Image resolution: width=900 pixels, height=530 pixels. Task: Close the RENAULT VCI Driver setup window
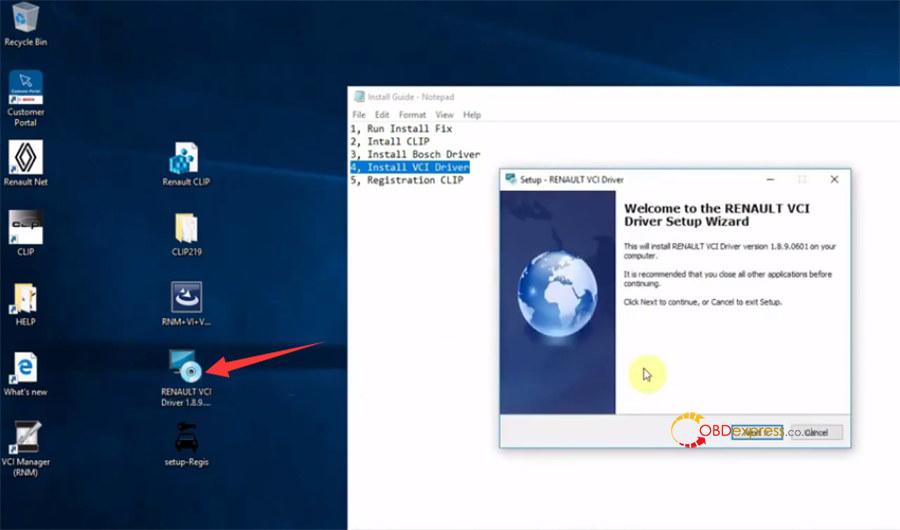[x=835, y=180]
